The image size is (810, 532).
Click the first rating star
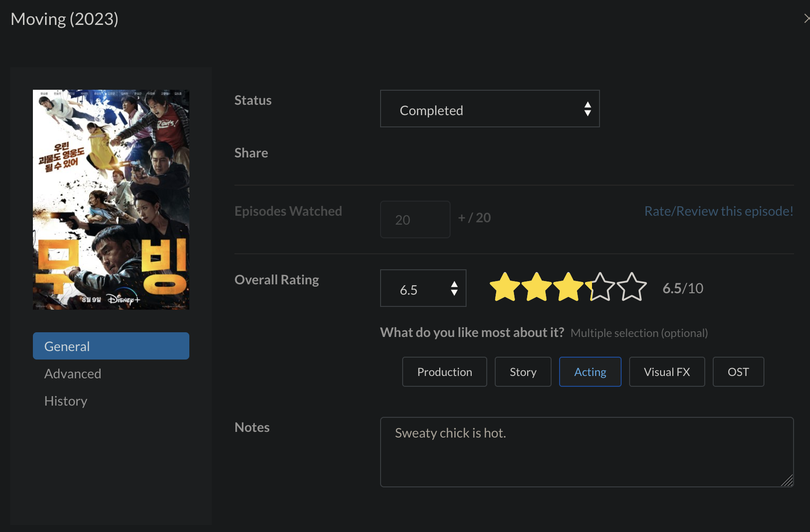click(x=505, y=287)
